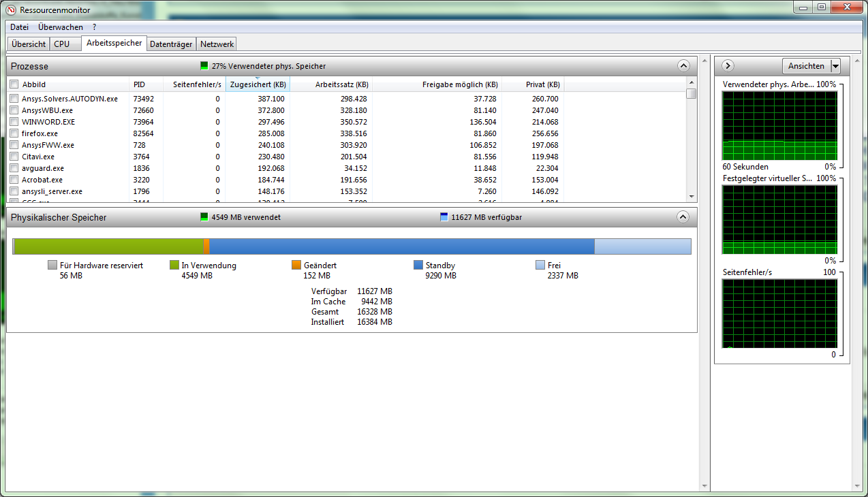
Task: Click the gray Für Hardware reserviert swatch
Action: pyautogui.click(x=52, y=265)
